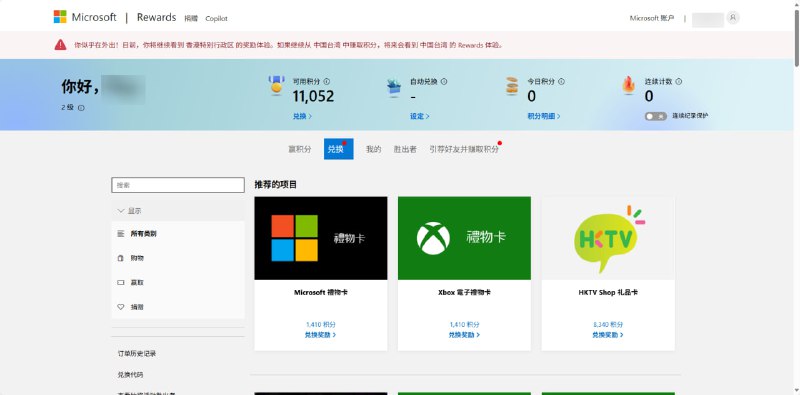Select the 兑换 tab
Screen dimensions: 800x395
click(338, 149)
